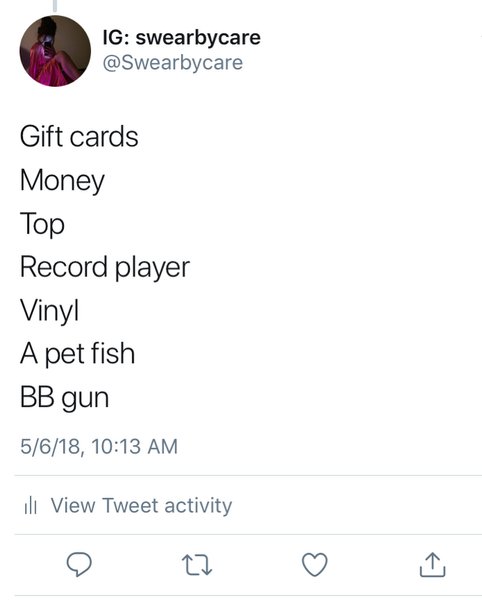This screenshot has width=482, height=600.
Task: Tap the word Money in the tweet
Action: (62, 181)
